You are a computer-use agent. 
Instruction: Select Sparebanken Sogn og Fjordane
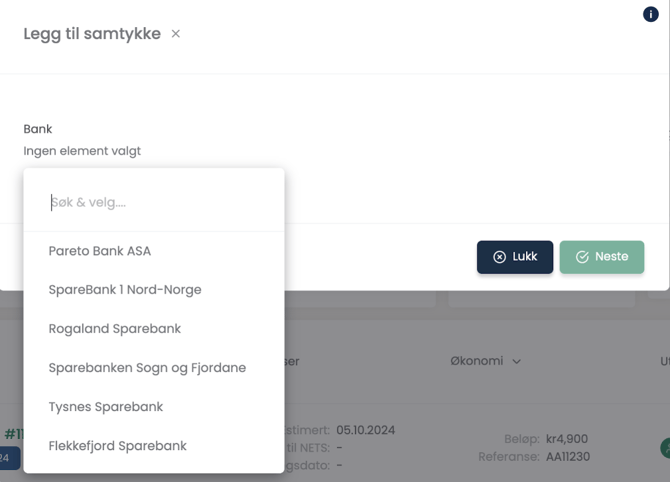click(147, 368)
